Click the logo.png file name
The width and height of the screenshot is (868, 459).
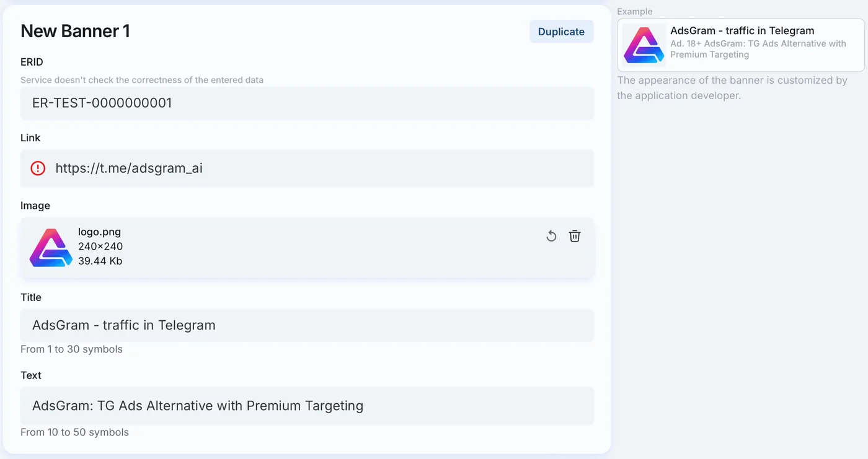point(99,232)
